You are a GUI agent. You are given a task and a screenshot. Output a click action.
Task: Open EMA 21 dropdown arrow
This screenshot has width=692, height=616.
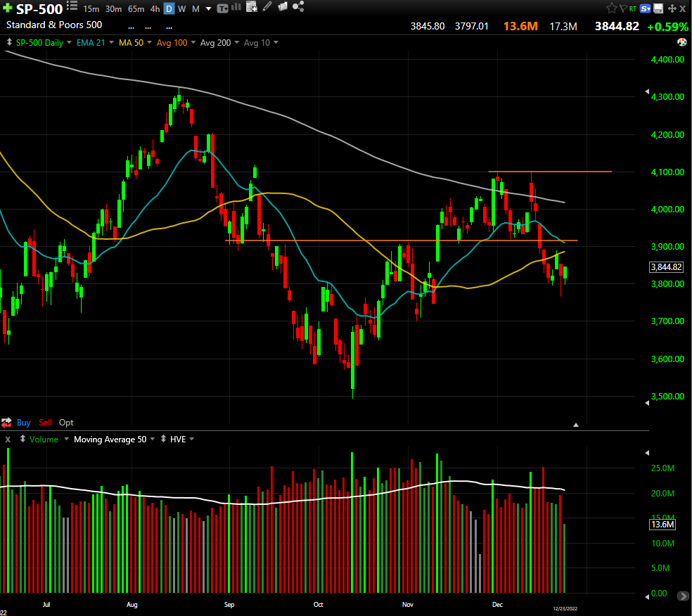111,43
